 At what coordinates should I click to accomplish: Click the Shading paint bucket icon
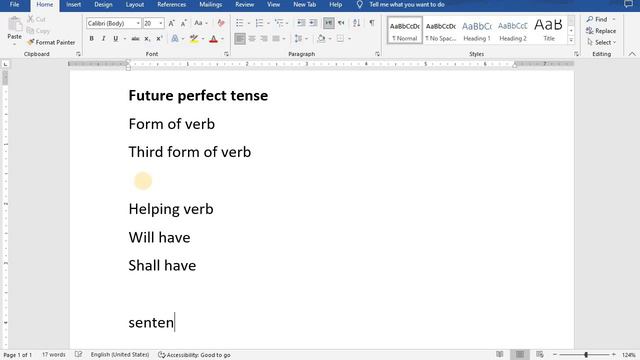pos(321,39)
